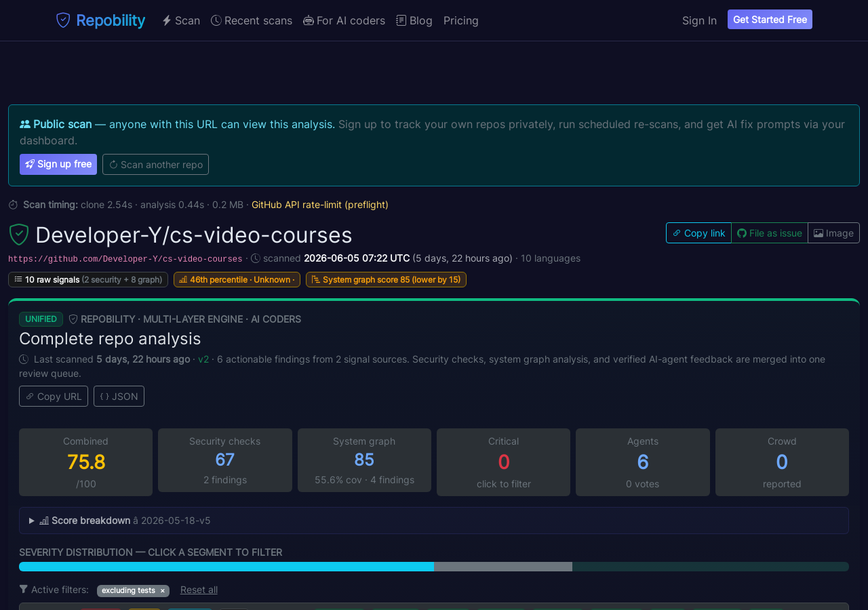Click the Public scan people icon
Viewport: 868px width, 610px height.
click(x=25, y=124)
